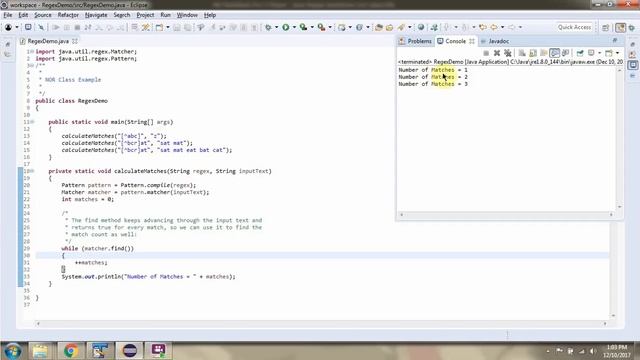Click the Pin Console icon
The width and height of the screenshot is (640, 360).
(x=580, y=53)
